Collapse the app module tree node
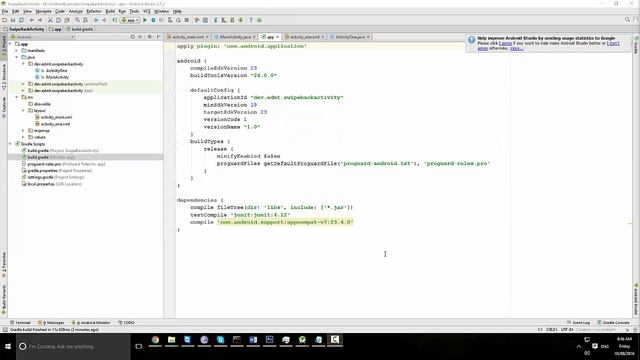 click(11, 44)
